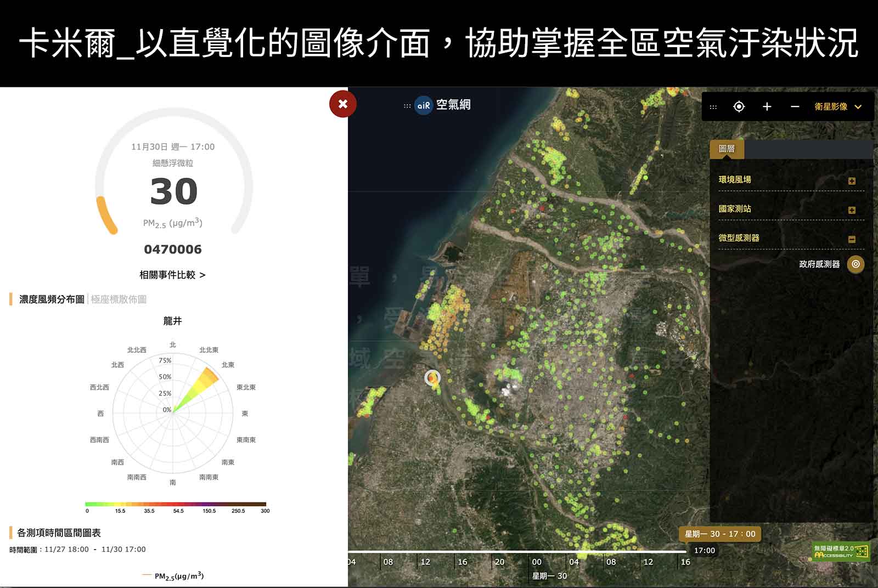
Task: Click the drag handle dots beside zoom controls
Action: point(713,107)
